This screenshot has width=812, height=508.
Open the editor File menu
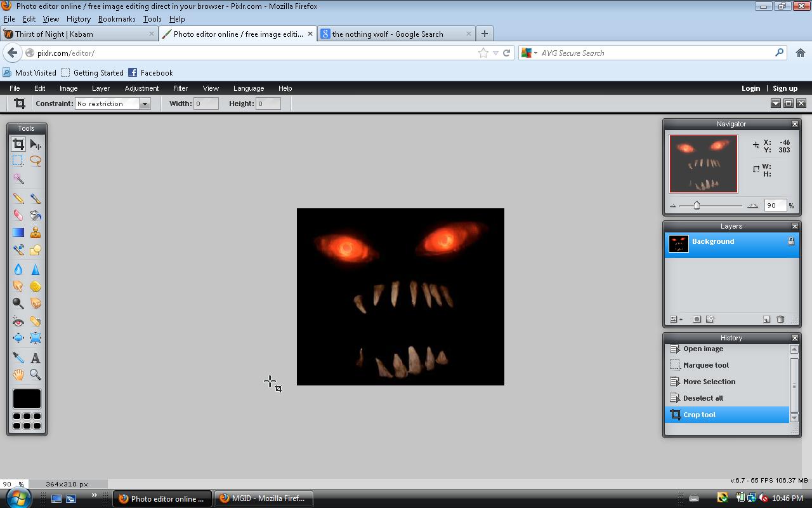pyautogui.click(x=15, y=88)
